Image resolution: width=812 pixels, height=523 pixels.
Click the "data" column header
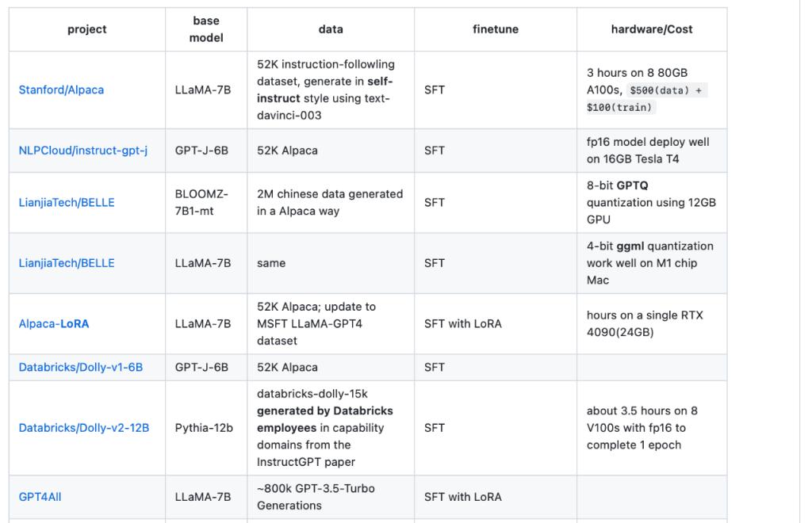[331, 29]
